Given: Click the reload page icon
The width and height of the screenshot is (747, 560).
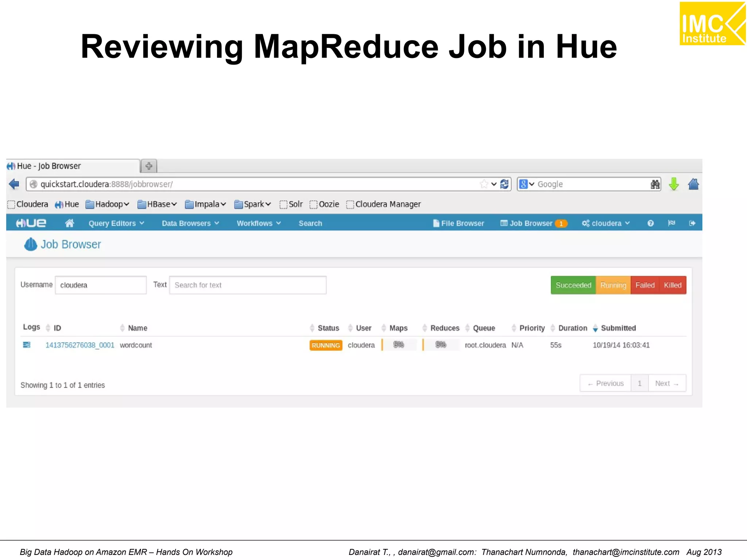Looking at the screenshot, I should [x=504, y=184].
